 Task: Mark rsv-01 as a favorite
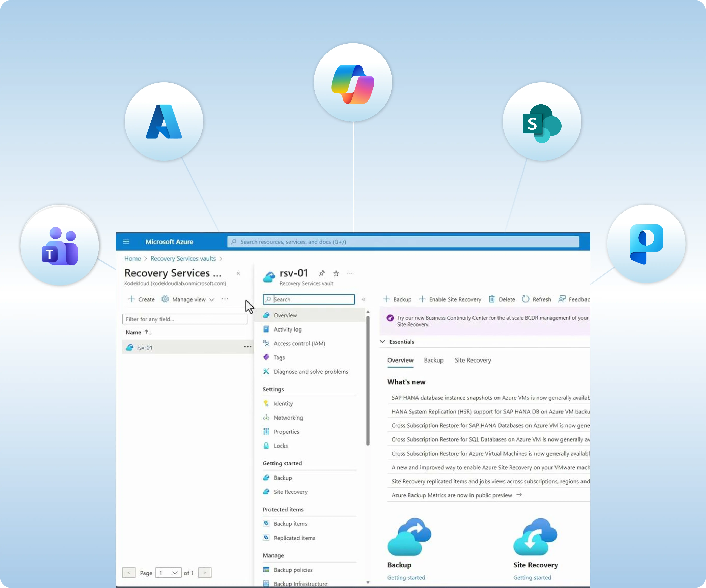point(336,273)
